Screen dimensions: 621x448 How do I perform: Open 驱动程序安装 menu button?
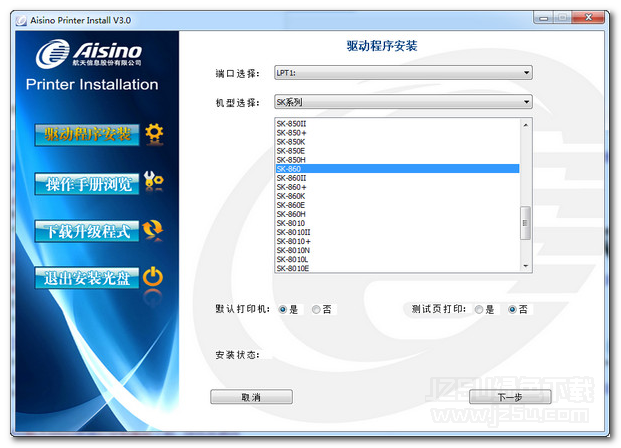coord(87,135)
